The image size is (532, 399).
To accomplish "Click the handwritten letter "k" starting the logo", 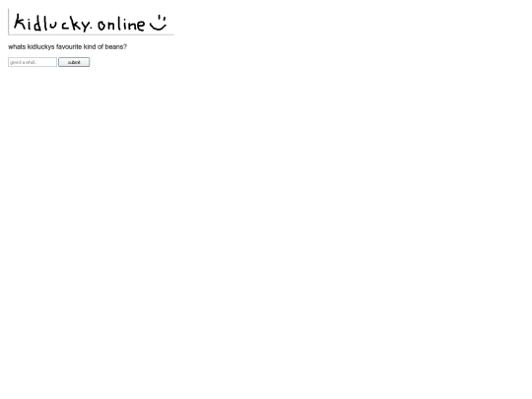I will click(x=20, y=23).
